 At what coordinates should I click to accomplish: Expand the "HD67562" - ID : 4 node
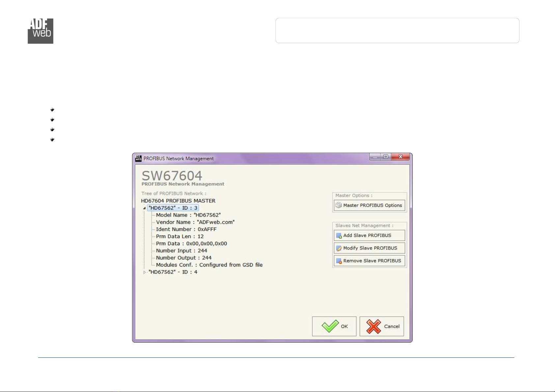point(144,272)
